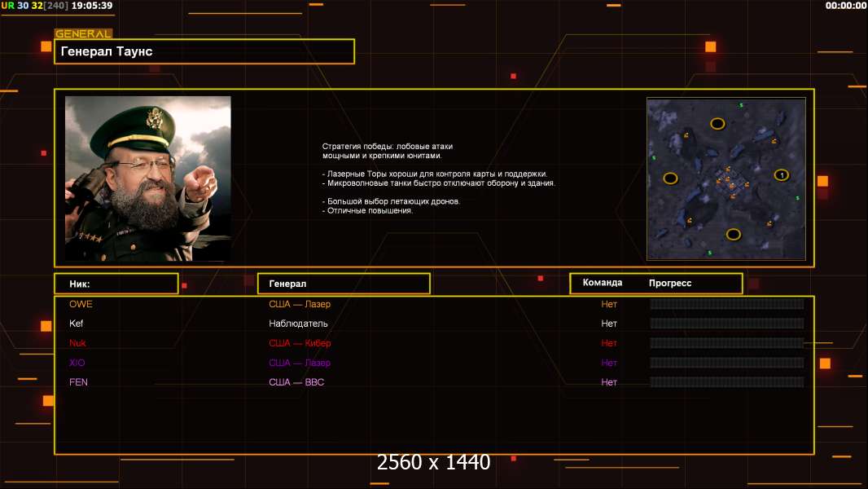Click Наблюдатель entry for player Kef
The height and width of the screenshot is (489, 868).
297,324
